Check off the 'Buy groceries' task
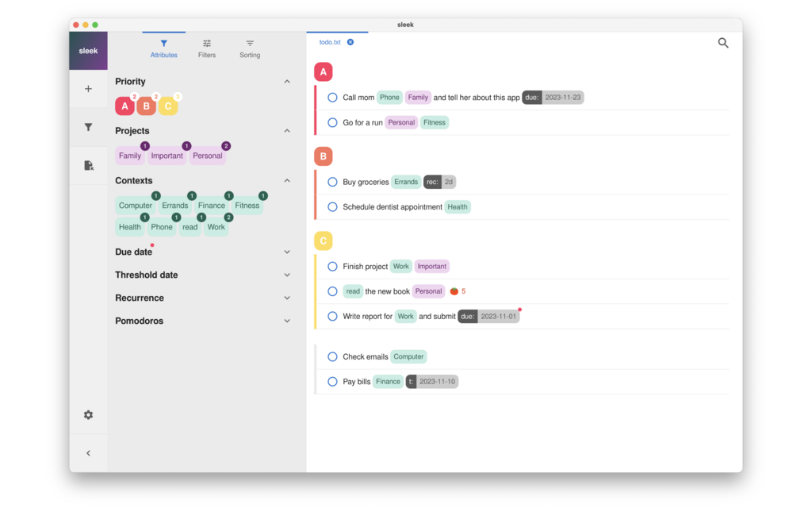Screen dimensions: 812x508 [332, 182]
